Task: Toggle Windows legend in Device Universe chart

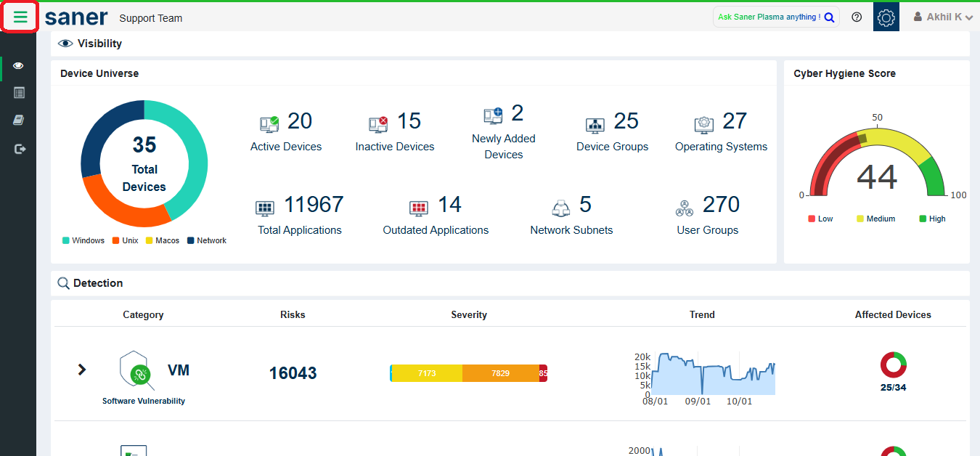Action: tap(83, 240)
